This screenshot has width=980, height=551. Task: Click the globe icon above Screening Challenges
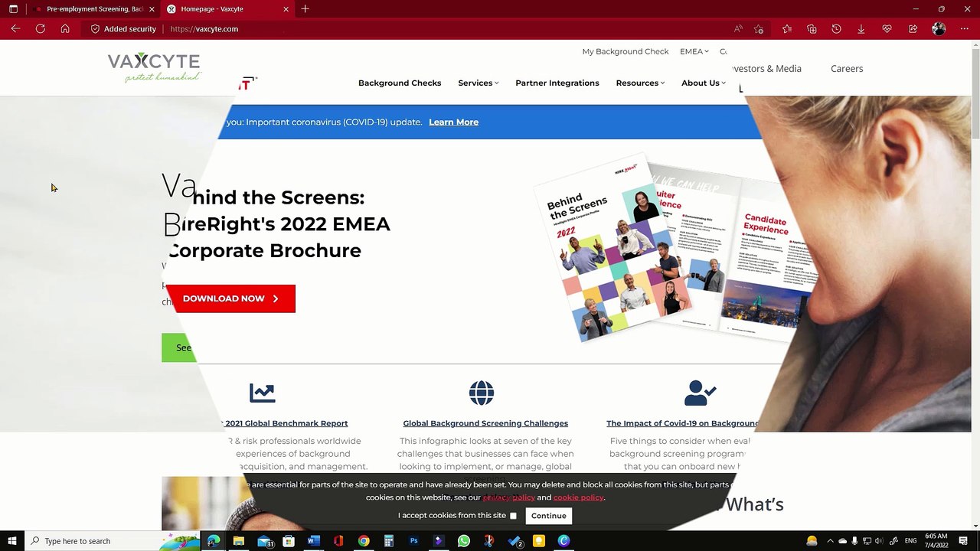pos(482,393)
